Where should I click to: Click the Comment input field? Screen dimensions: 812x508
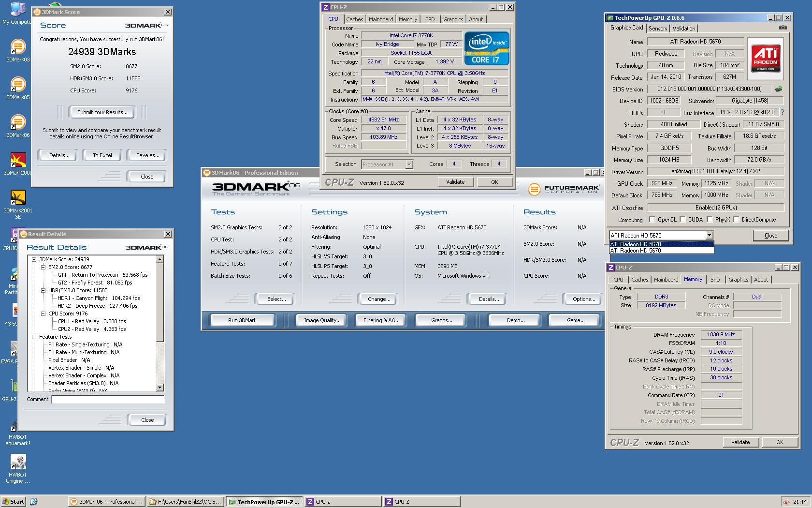click(108, 399)
